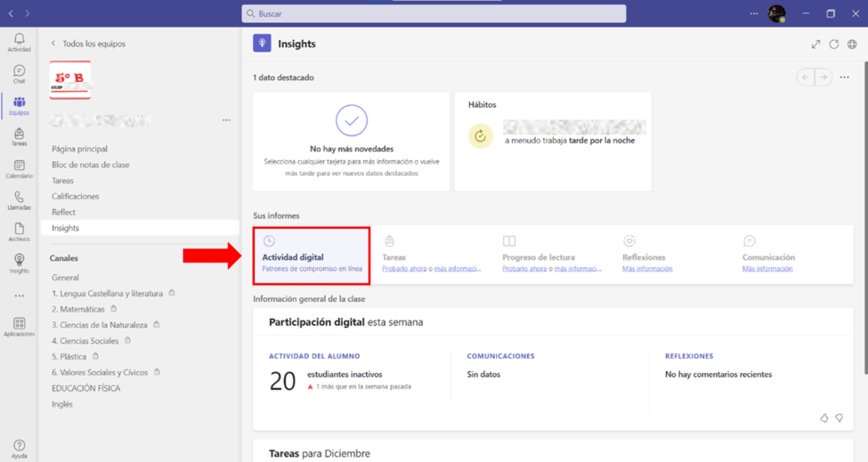The width and height of the screenshot is (868, 462).
Task: Select Equipos in the app bar
Action: coord(19,105)
